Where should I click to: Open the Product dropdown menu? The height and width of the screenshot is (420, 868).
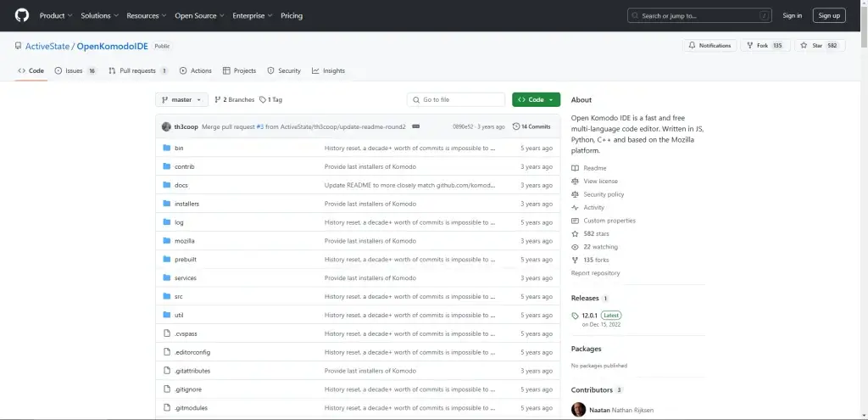[56, 15]
